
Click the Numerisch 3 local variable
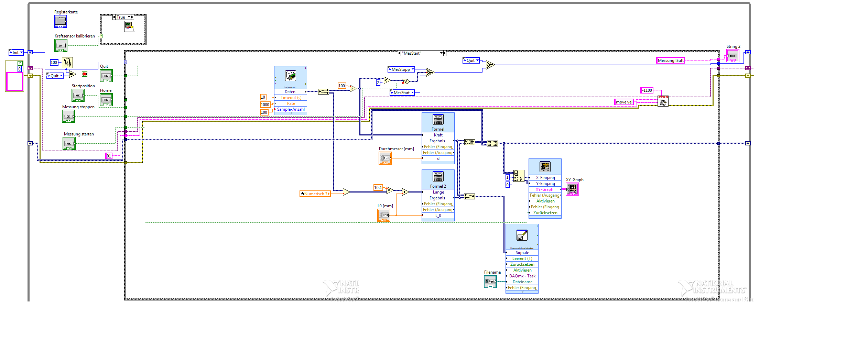[315, 194]
